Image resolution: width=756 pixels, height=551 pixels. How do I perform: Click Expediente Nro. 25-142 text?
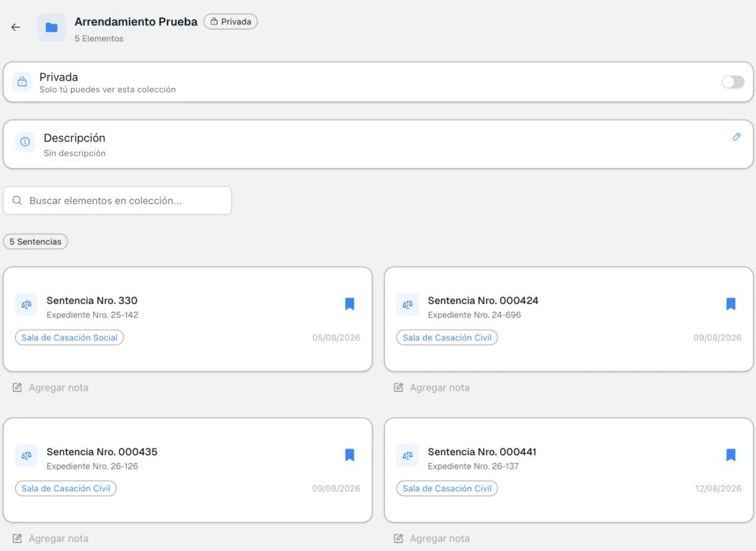[92, 315]
